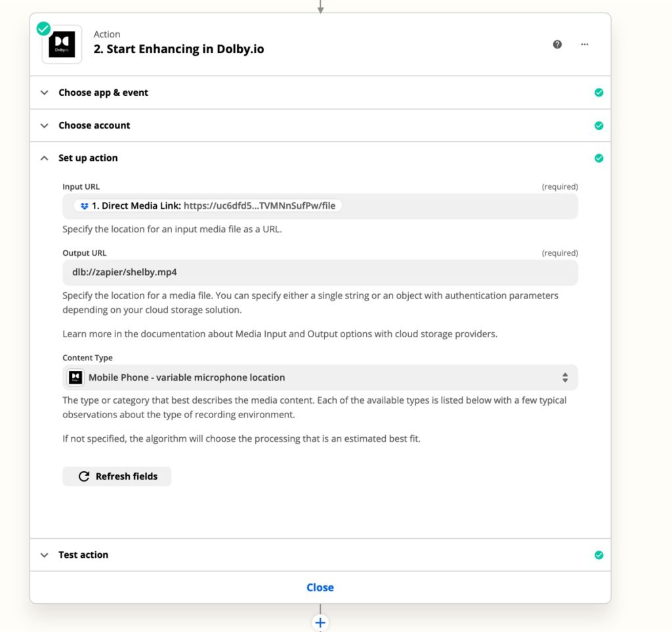
Task: Click the Input URL field
Action: tap(320, 206)
